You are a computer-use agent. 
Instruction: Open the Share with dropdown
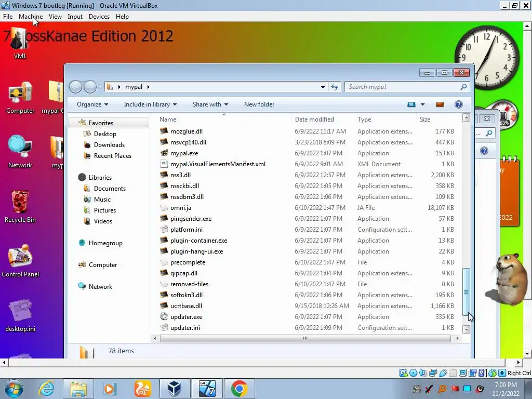click(210, 104)
